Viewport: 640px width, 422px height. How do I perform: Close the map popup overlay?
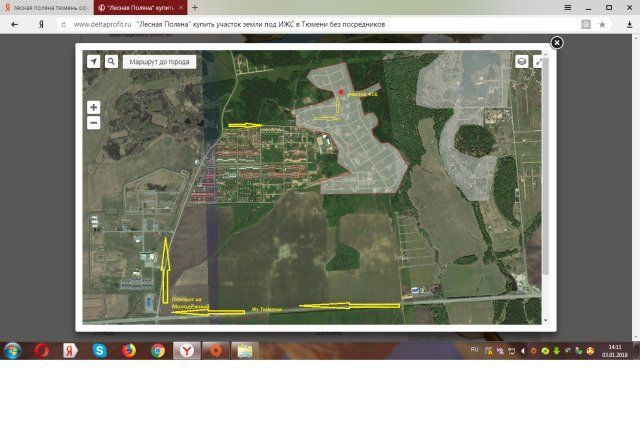point(557,42)
